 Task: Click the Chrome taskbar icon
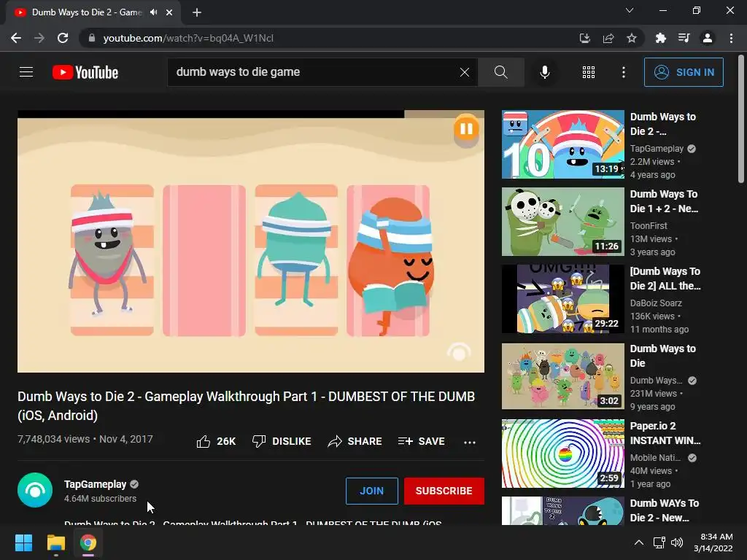coord(88,542)
